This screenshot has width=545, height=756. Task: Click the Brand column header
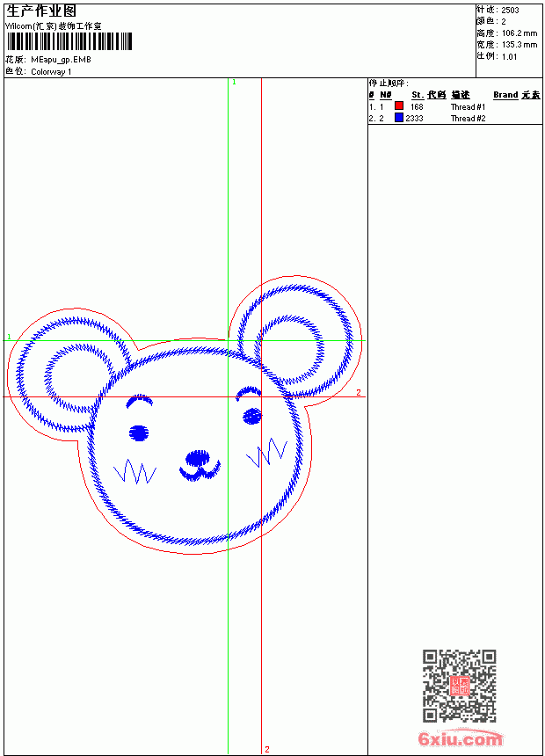(505, 95)
